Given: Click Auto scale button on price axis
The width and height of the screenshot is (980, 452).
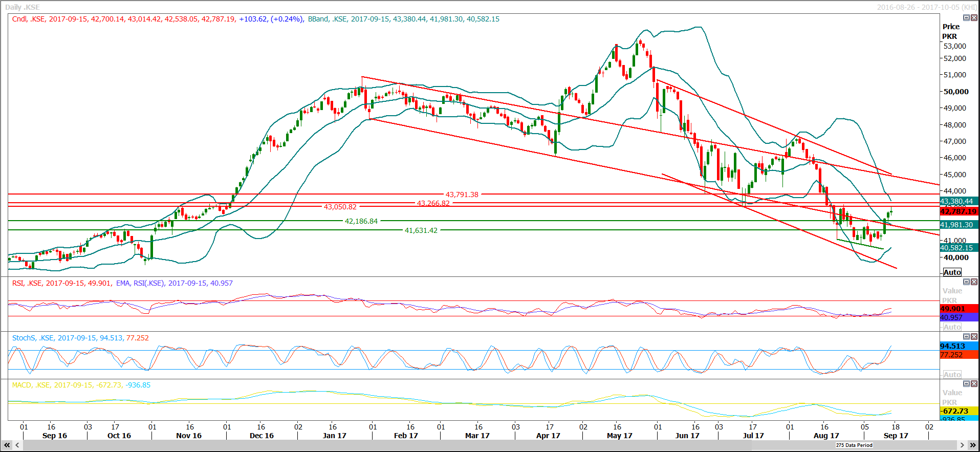Looking at the screenshot, I should (952, 272).
